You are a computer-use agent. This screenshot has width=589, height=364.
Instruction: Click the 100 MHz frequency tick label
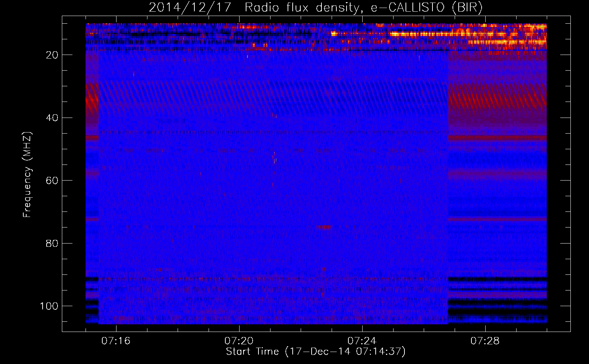click(49, 306)
